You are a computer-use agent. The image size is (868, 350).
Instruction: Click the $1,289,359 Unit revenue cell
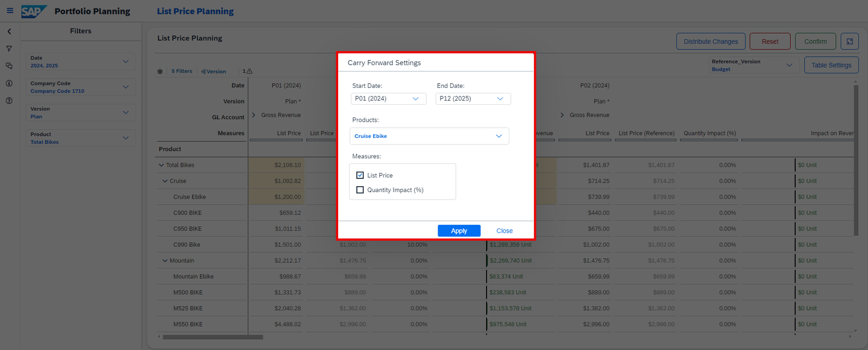(521, 245)
